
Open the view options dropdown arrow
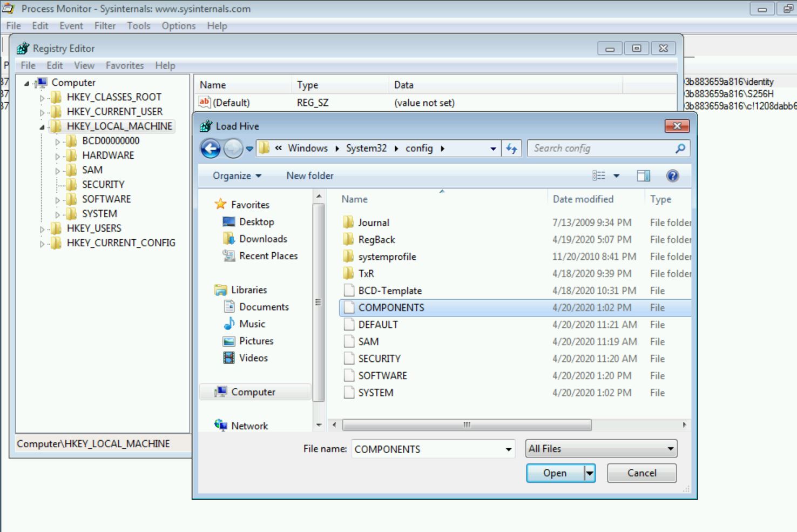coord(616,176)
